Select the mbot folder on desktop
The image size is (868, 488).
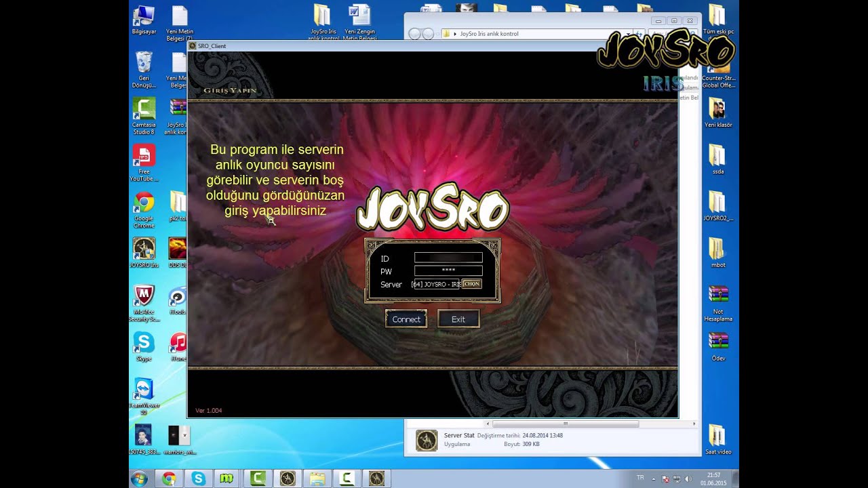[717, 253]
